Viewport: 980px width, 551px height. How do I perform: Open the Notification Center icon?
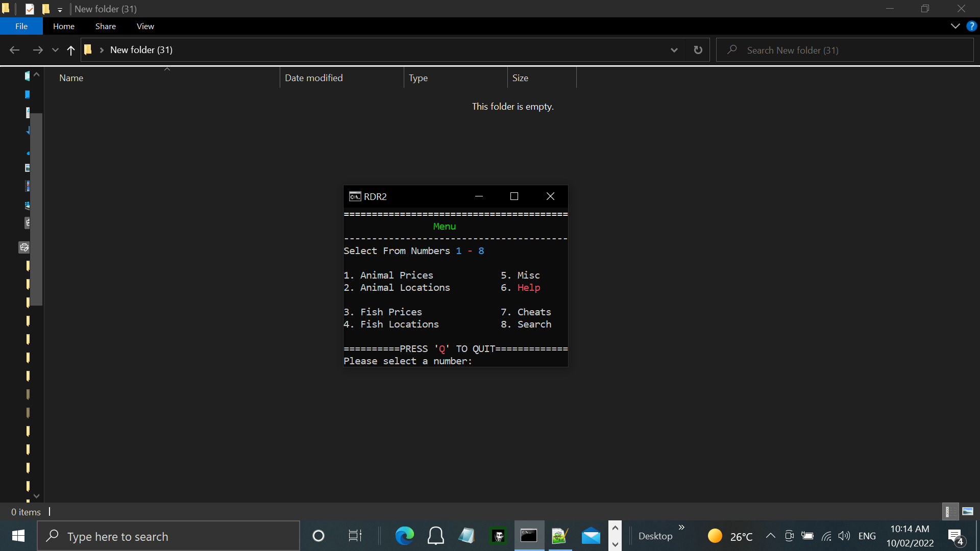coord(955,536)
